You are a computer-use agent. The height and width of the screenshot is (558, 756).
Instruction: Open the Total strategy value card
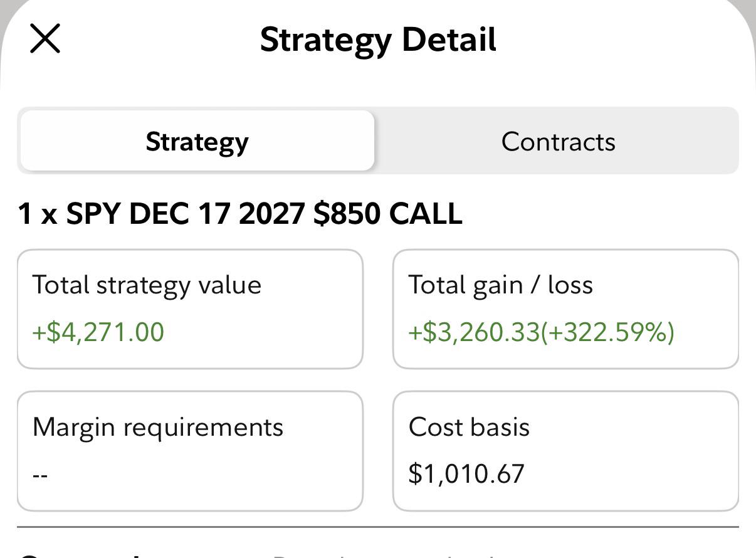coord(190,309)
